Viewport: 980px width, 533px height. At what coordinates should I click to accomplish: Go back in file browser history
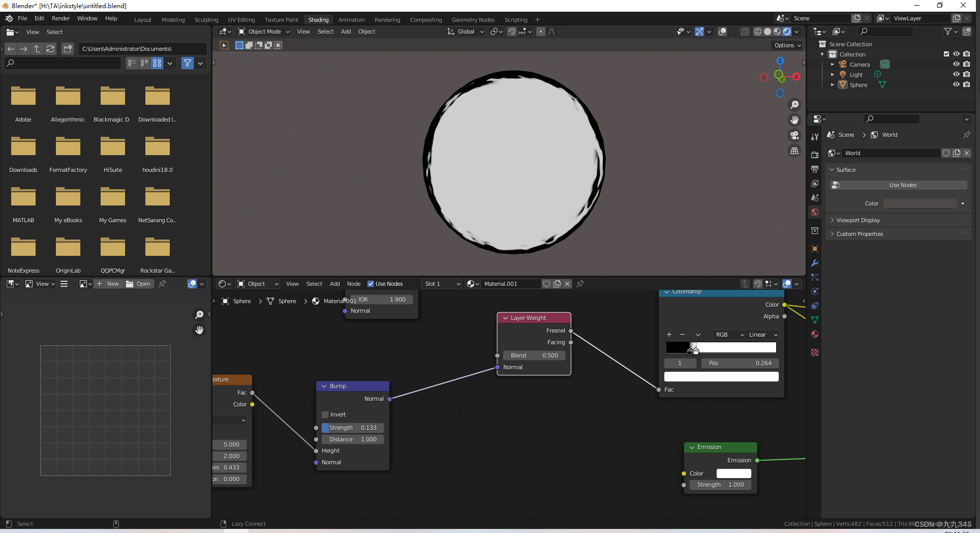(x=11, y=49)
